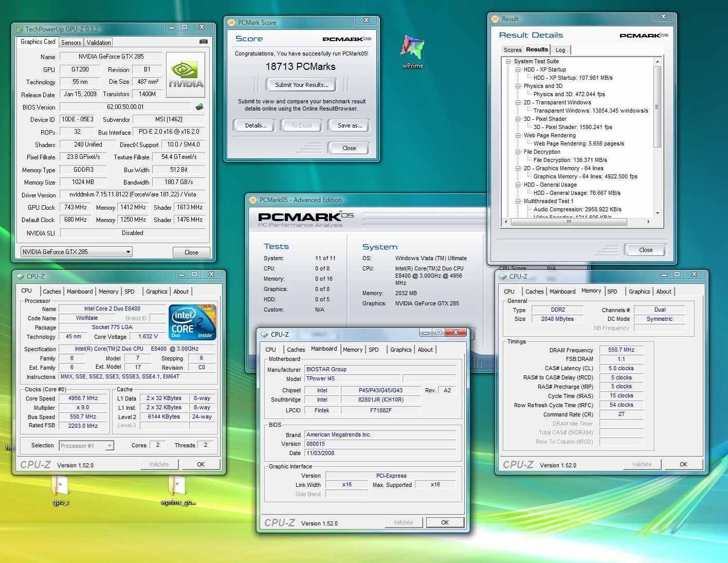Collapse the Multithreaded Test 1 node
The width and height of the screenshot is (728, 563).
pos(518,201)
